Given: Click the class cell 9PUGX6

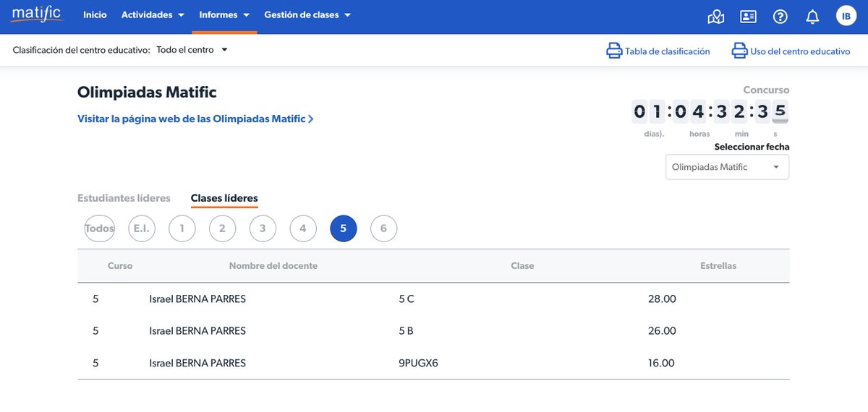Looking at the screenshot, I should [x=419, y=363].
